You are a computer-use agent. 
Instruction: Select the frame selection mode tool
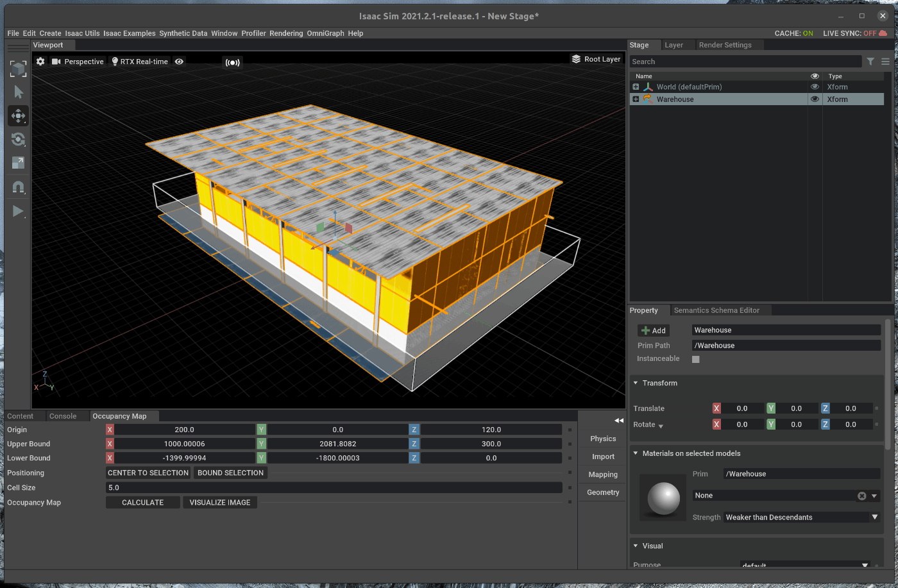(18, 69)
